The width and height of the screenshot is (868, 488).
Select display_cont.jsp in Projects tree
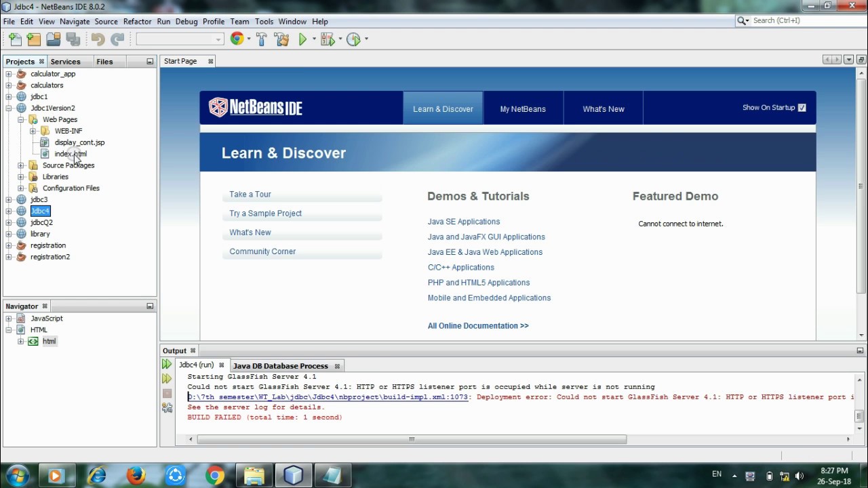click(79, 142)
